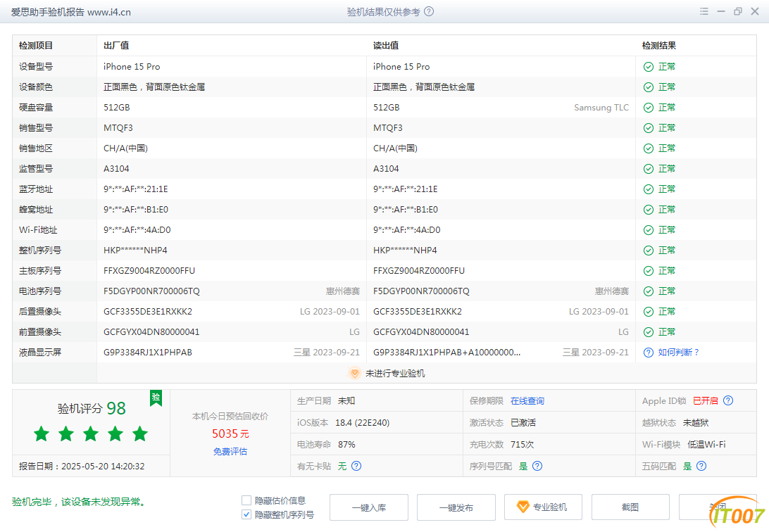769x532 pixels.
Task: Click the Samsung TLC storage label
Action: [x=601, y=108]
